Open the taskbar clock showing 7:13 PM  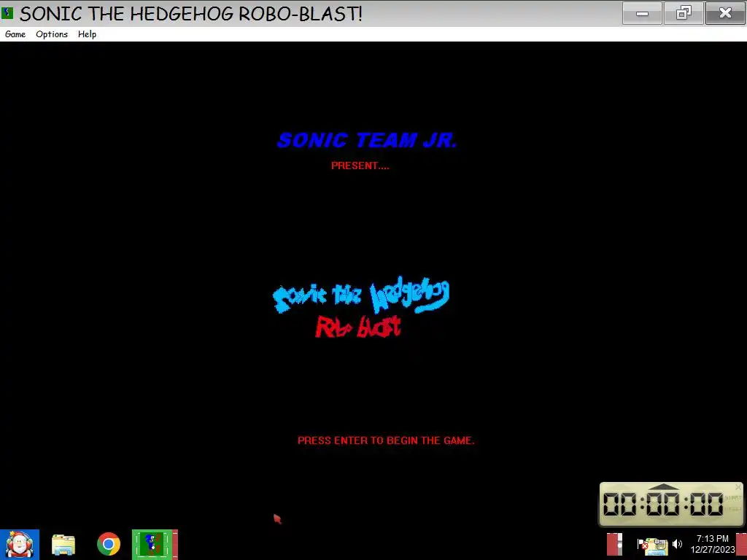(x=712, y=544)
